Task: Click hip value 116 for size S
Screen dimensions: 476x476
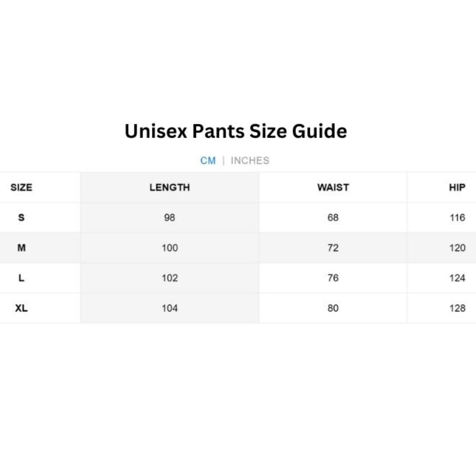Action: point(457,218)
